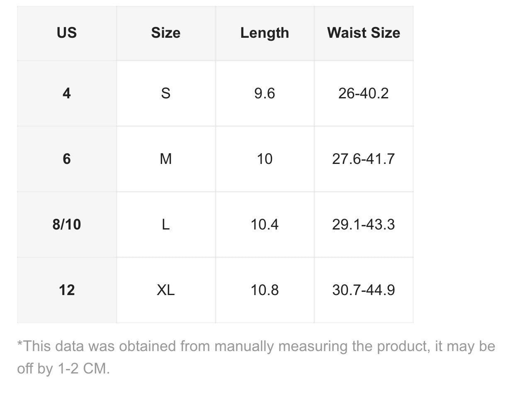Click the M size cell
This screenshot has width=532, height=393.
pos(166,159)
